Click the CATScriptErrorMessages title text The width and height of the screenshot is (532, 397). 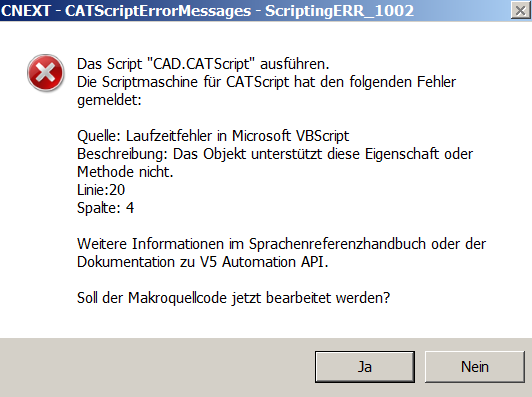click(x=158, y=11)
